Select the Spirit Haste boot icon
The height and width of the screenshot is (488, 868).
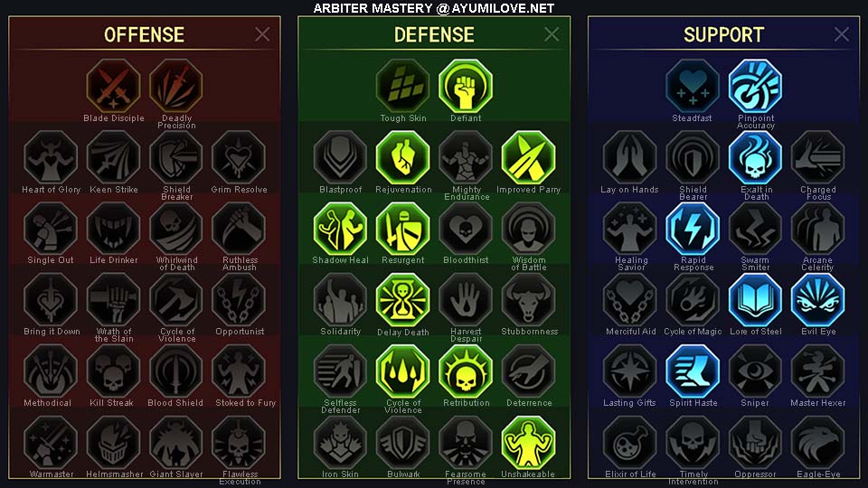coord(693,371)
